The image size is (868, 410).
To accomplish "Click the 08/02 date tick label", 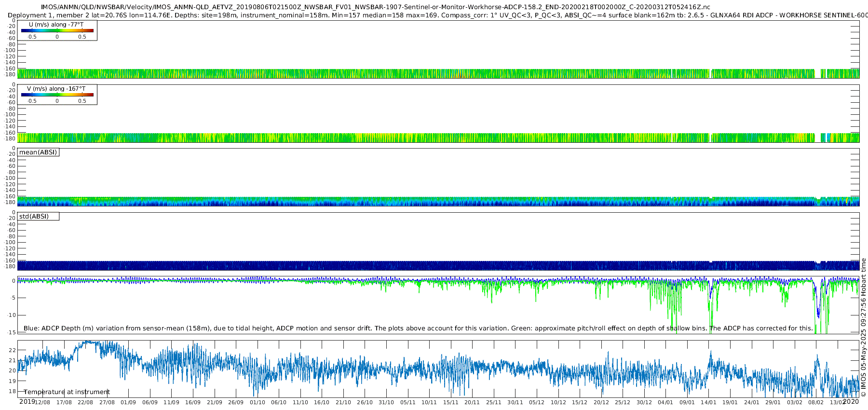I will coord(816,403).
